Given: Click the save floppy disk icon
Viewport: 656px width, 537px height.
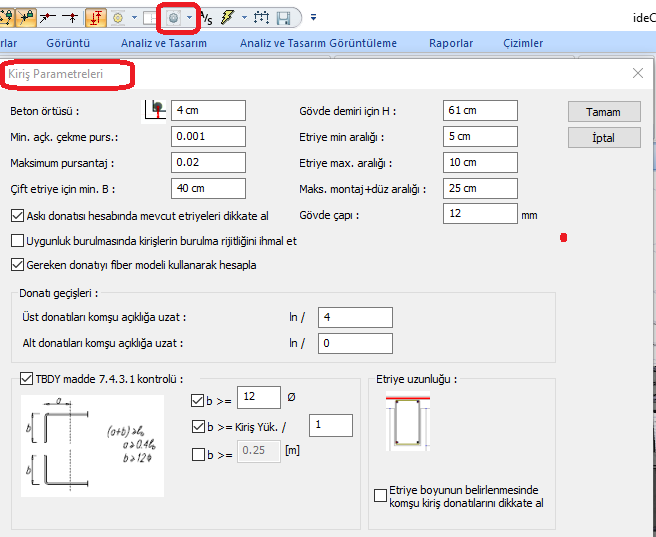Looking at the screenshot, I should click(x=284, y=17).
